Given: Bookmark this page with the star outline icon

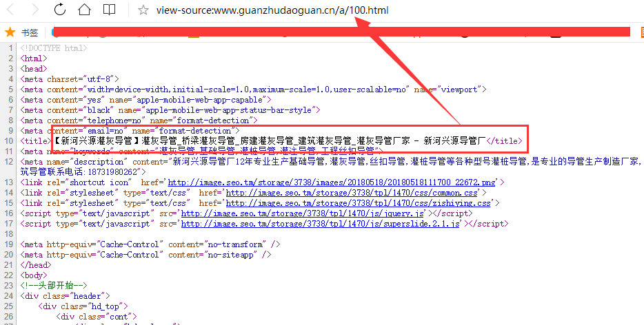Looking at the screenshot, I should (143, 10).
